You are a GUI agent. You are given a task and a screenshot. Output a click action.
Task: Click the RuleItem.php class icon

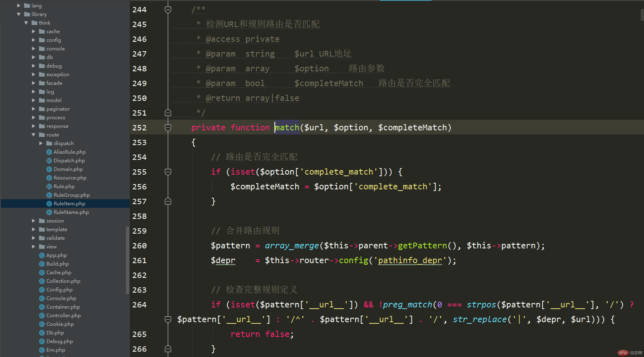(x=49, y=204)
